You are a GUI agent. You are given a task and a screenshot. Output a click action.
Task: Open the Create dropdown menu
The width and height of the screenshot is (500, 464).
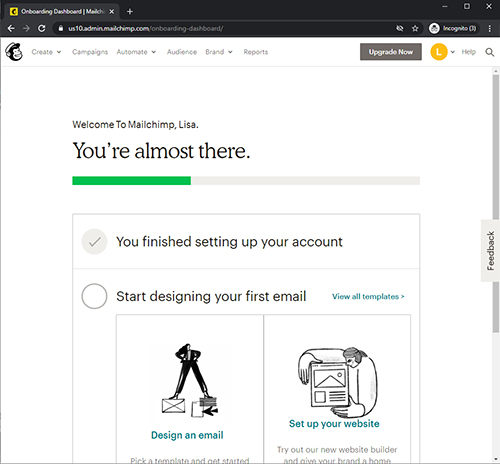(46, 52)
